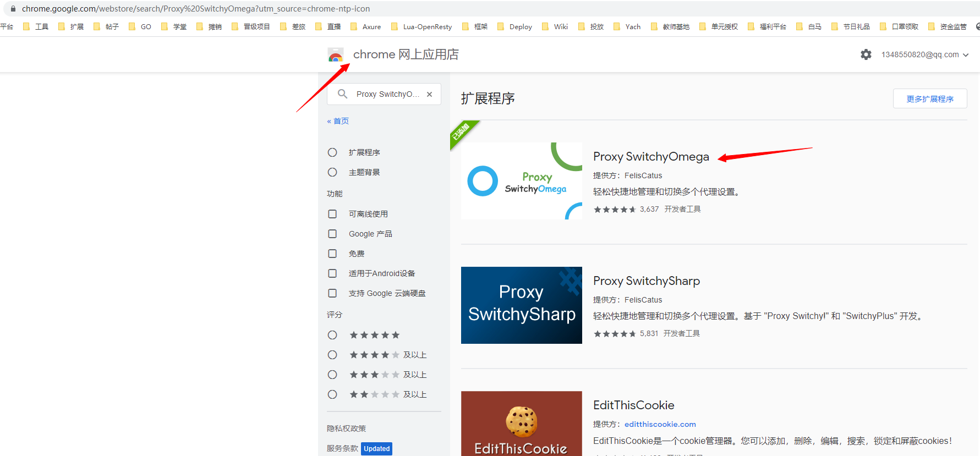Click the 更多扩展程序 button
The height and width of the screenshot is (456, 980).
point(929,98)
